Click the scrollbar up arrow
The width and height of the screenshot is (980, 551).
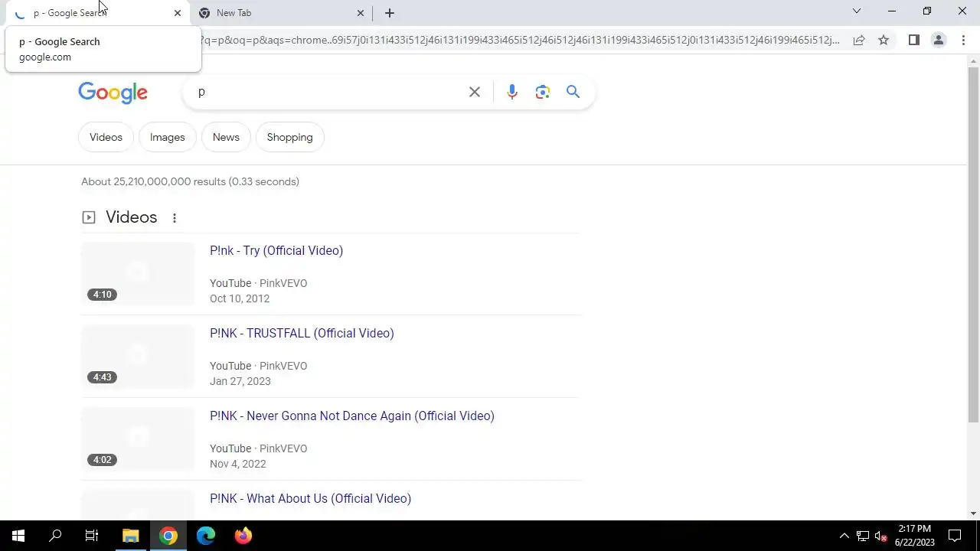(x=973, y=60)
